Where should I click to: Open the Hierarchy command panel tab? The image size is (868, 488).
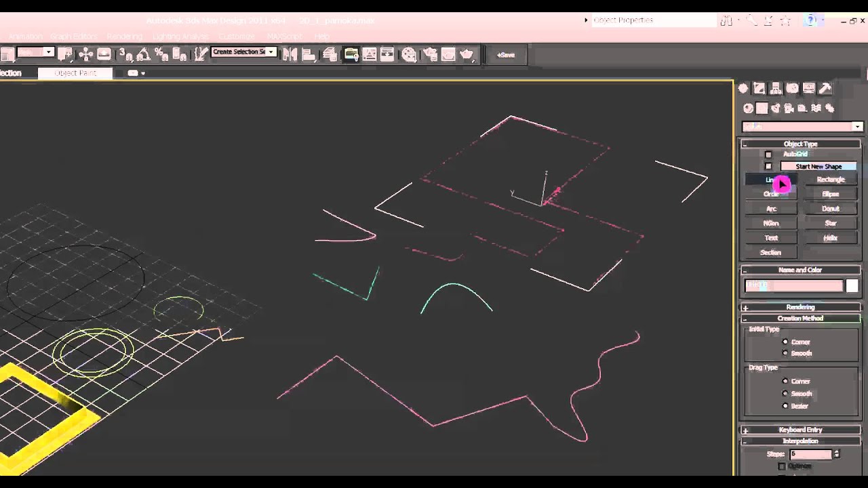point(776,88)
